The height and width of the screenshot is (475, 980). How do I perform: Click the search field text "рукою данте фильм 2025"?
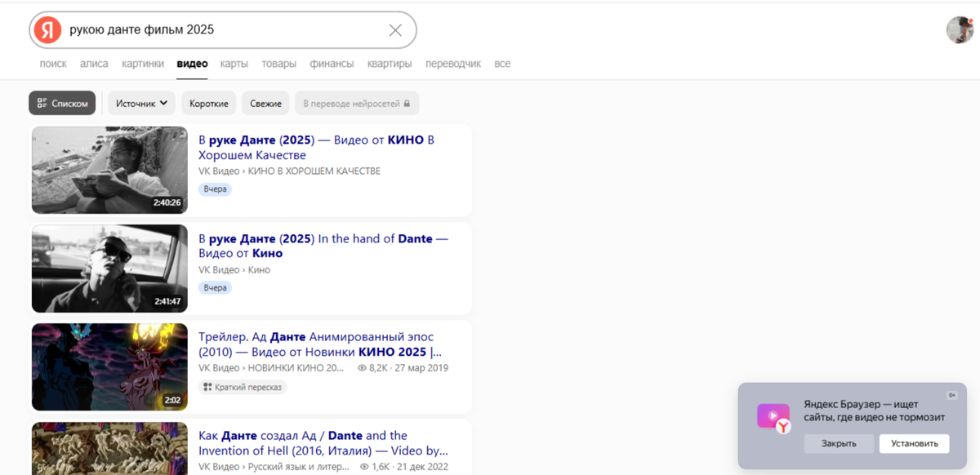point(142,30)
